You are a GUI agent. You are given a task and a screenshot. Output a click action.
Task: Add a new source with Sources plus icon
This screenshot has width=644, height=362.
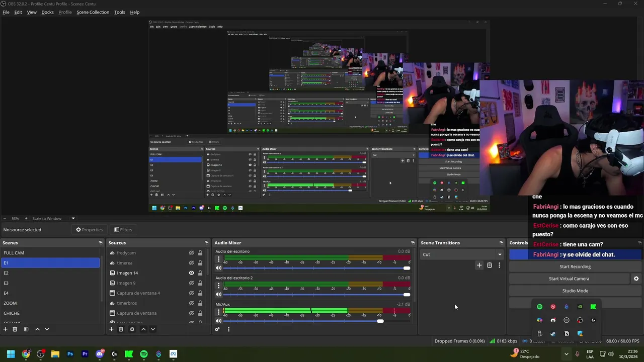[x=111, y=329]
